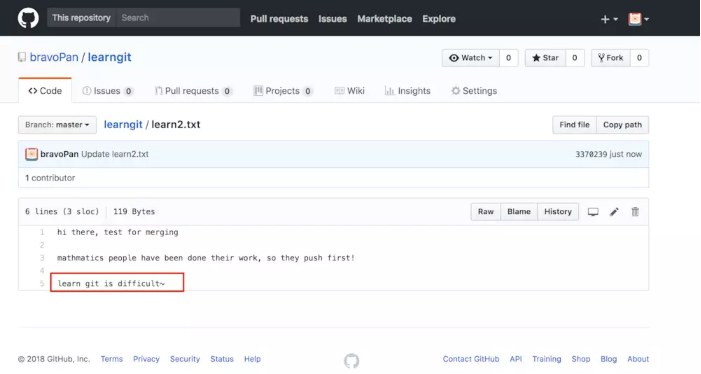701x374 pixels.
Task: Switch to the Issues tab
Action: [x=108, y=91]
